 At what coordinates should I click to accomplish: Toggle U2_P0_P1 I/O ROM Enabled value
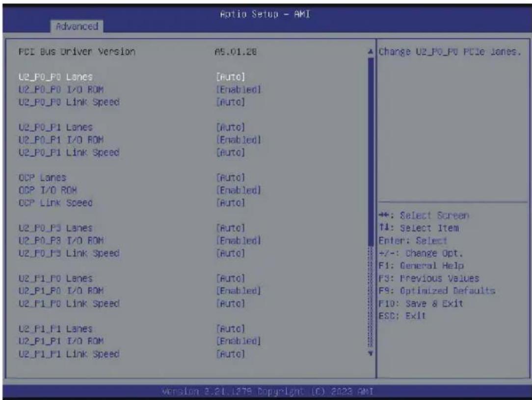(239, 140)
